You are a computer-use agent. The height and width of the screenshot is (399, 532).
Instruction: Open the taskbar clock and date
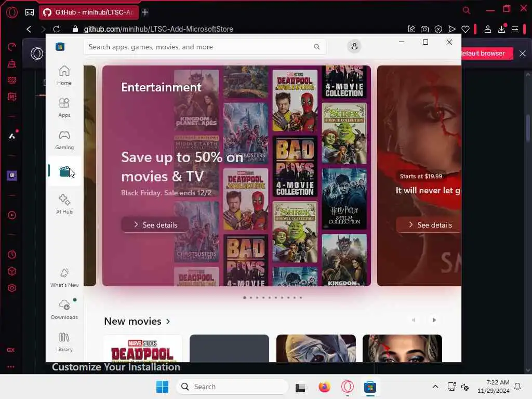click(x=494, y=387)
